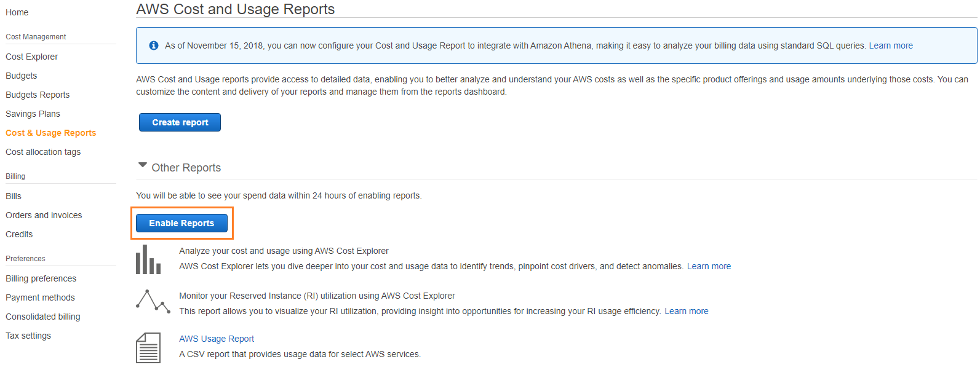The width and height of the screenshot is (980, 370).
Task: Go to Payment methods
Action: pos(41,297)
